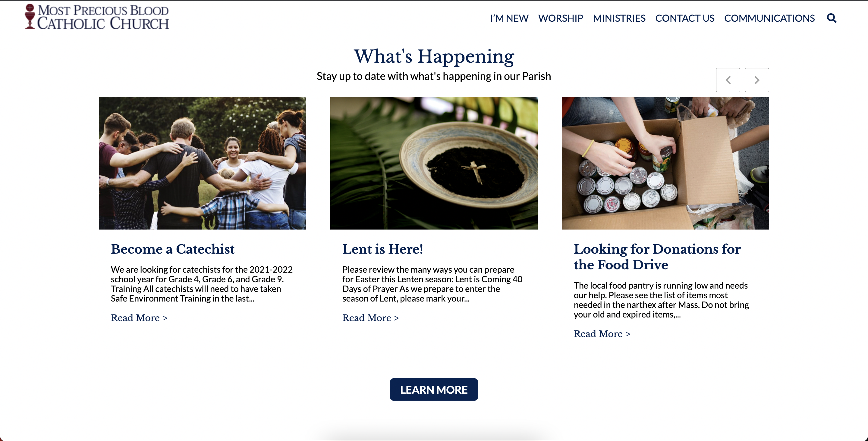Image resolution: width=868 pixels, height=441 pixels.
Task: Open the CONTACT US menu
Action: tap(685, 18)
